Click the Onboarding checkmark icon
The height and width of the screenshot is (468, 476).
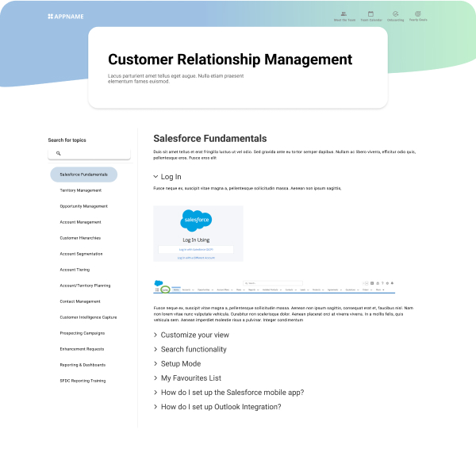coord(395,14)
